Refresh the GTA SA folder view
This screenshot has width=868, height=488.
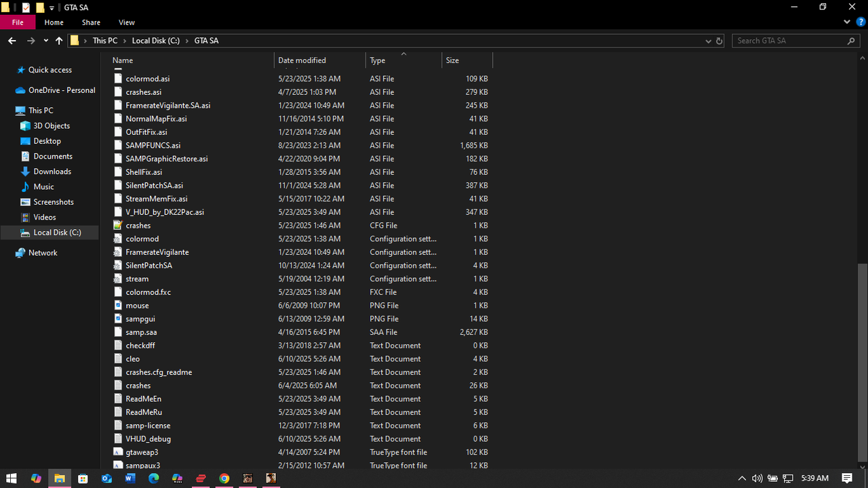pyautogui.click(x=719, y=41)
